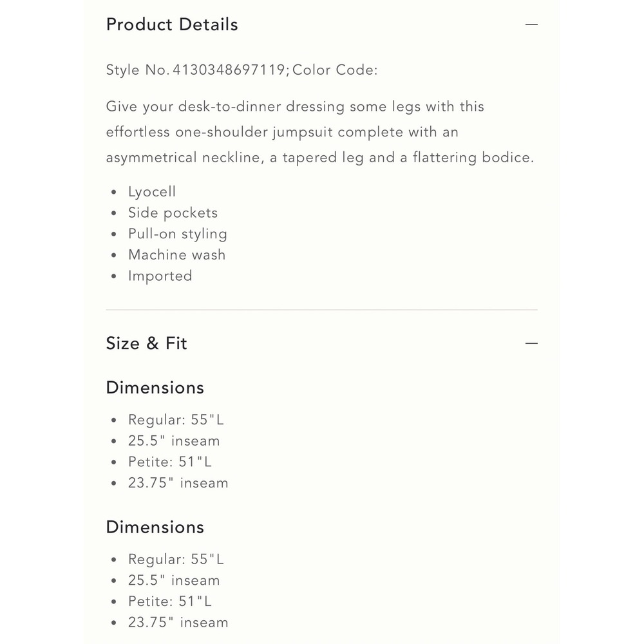
Task: Select Petite: 51"L in second Dimensions list
Action: (170, 601)
